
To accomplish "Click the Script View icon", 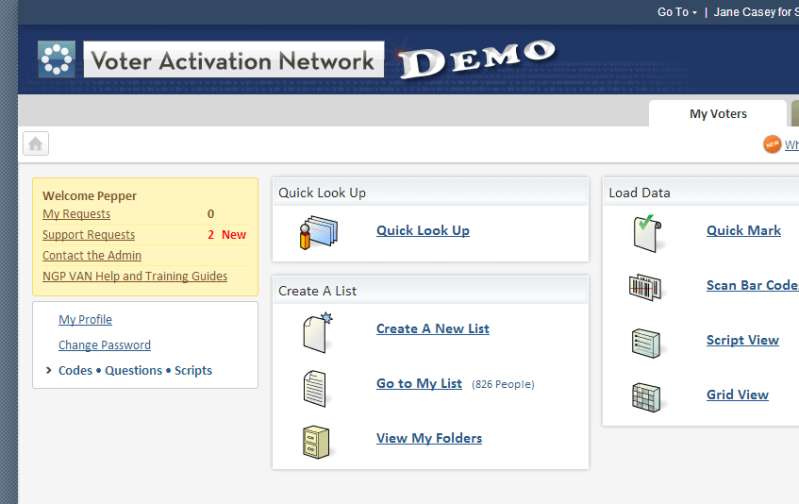I will 646,343.
